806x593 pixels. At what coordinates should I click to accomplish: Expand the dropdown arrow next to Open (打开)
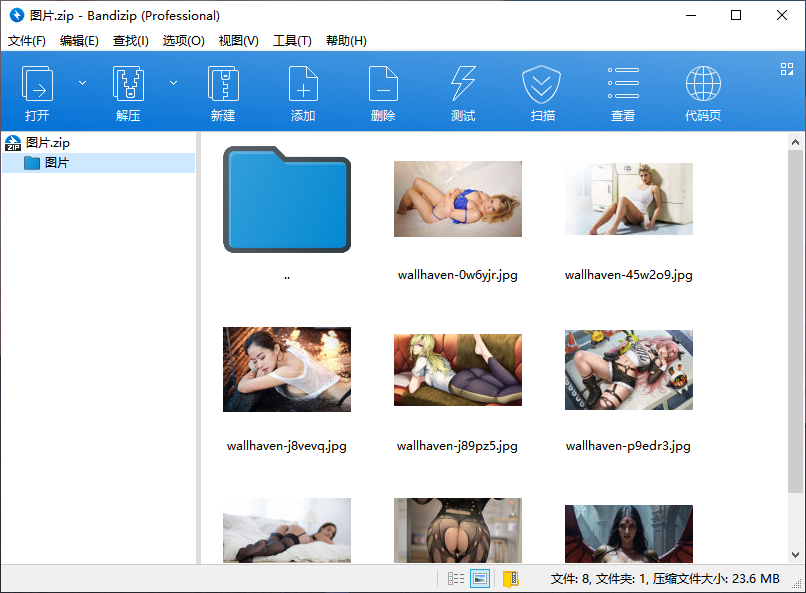click(82, 82)
